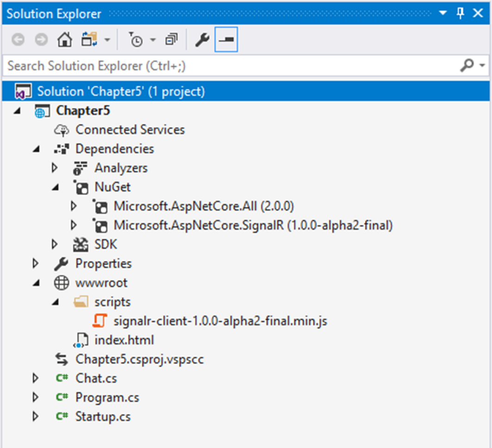Open the search options dropdown arrow
Screen dimensions: 492x448
click(x=482, y=66)
